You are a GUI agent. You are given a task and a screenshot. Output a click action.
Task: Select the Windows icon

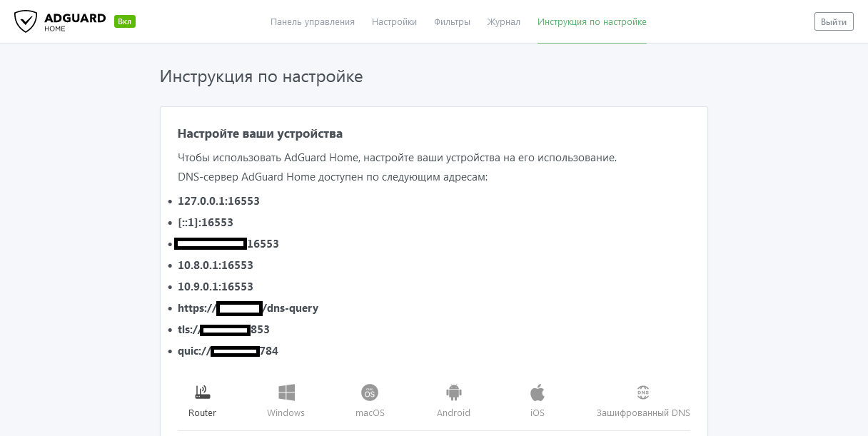click(x=286, y=392)
